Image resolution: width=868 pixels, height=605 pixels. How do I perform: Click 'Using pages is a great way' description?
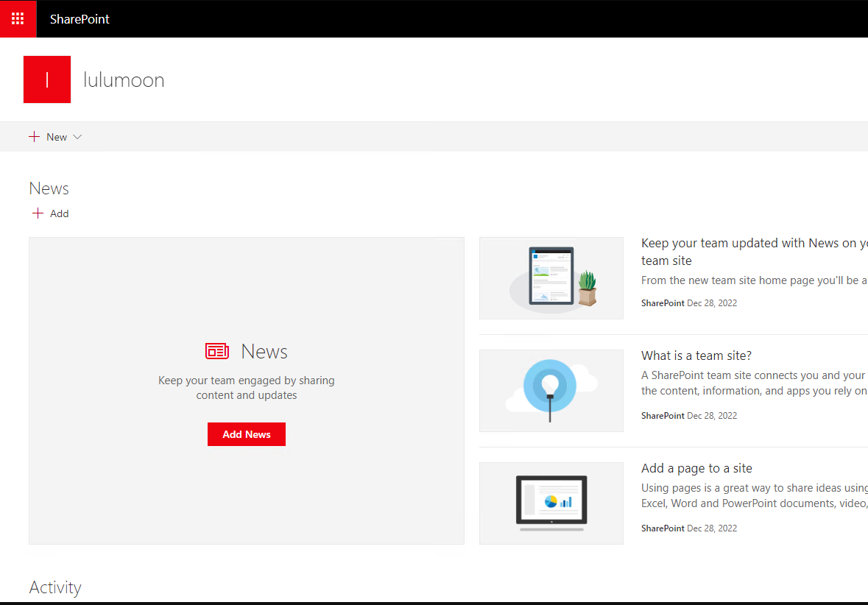click(755, 495)
